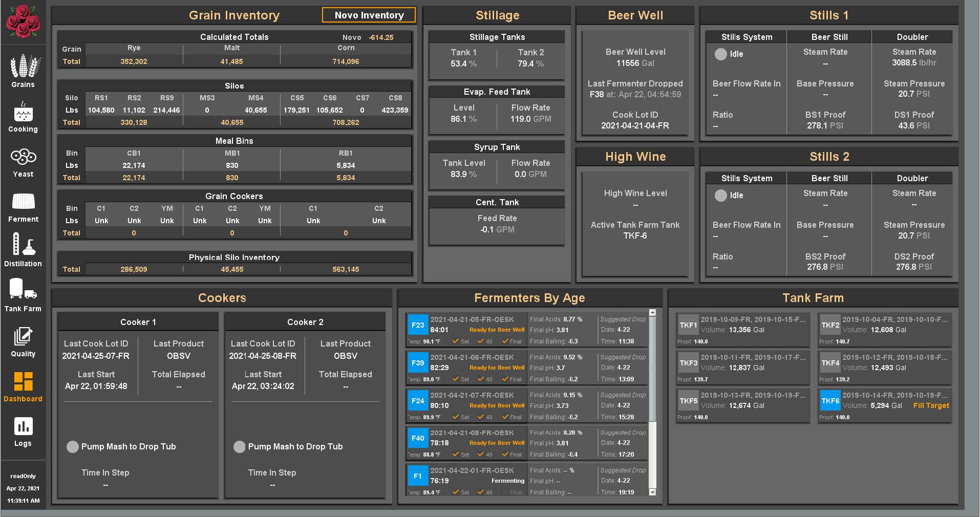This screenshot has height=517, width=980.
Task: Click Stillage Tank 1 level 53.4 %
Action: 463,64
